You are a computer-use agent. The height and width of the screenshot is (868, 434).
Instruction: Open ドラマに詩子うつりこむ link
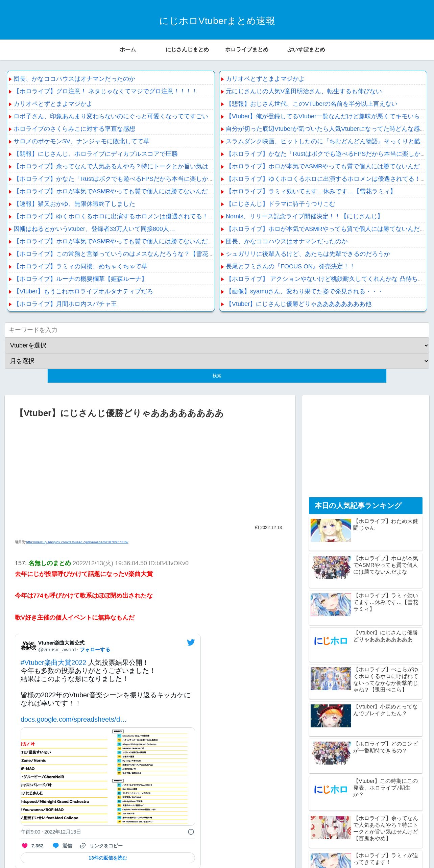281,204
